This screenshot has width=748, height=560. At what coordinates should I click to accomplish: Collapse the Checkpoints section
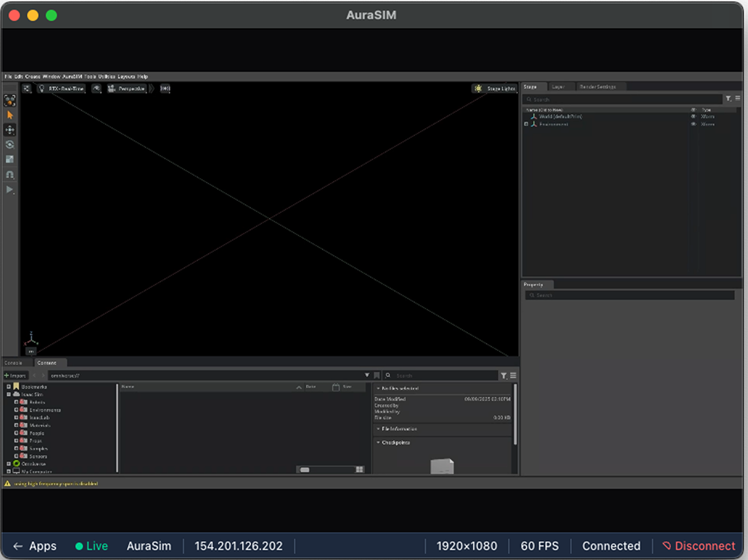click(x=378, y=443)
